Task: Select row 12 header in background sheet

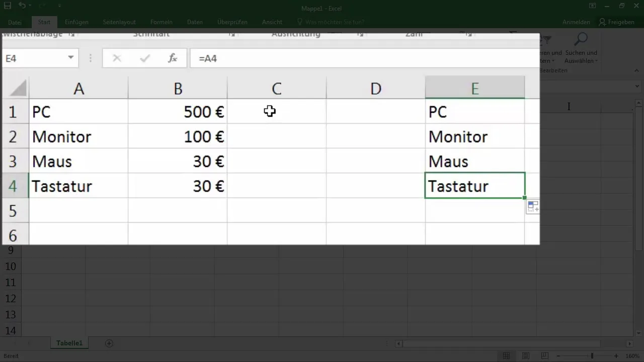Action: point(11,299)
